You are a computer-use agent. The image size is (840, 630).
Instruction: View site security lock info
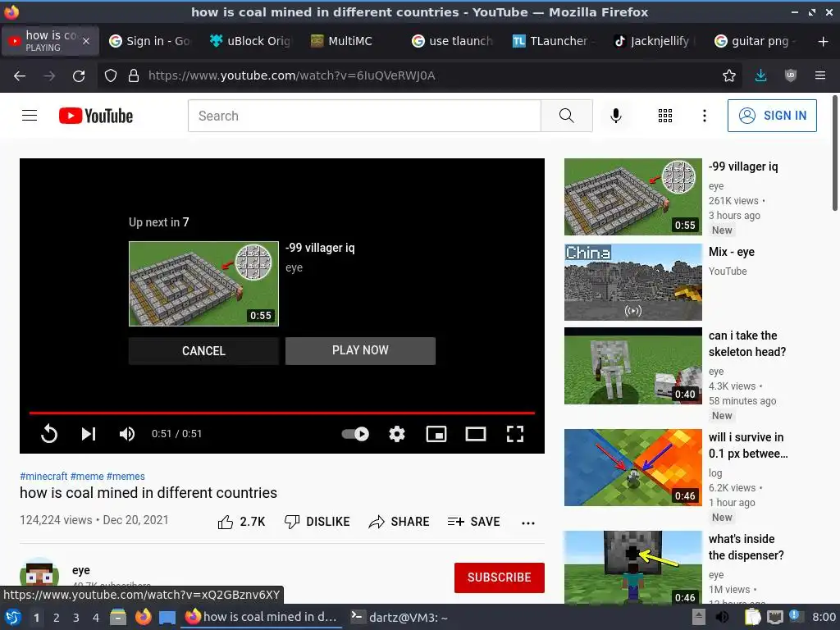pyautogui.click(x=134, y=75)
